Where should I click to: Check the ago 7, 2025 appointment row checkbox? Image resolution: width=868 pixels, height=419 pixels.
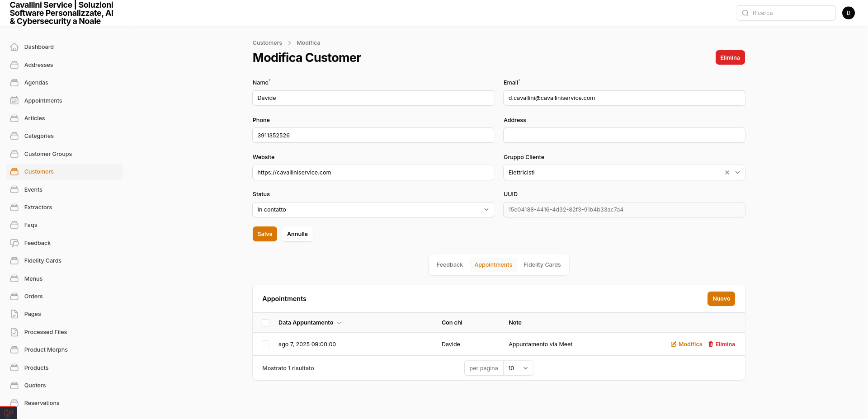coord(266,344)
